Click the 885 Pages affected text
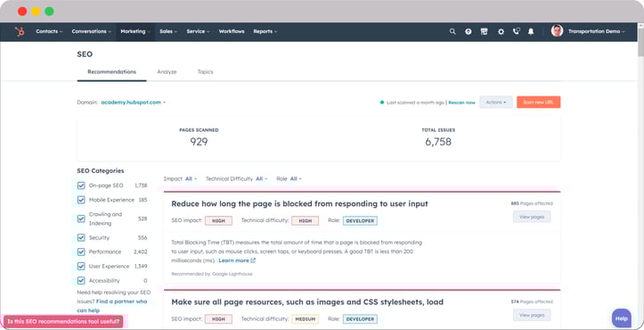Image resolution: width=644 pixels, height=330 pixels. click(x=532, y=203)
